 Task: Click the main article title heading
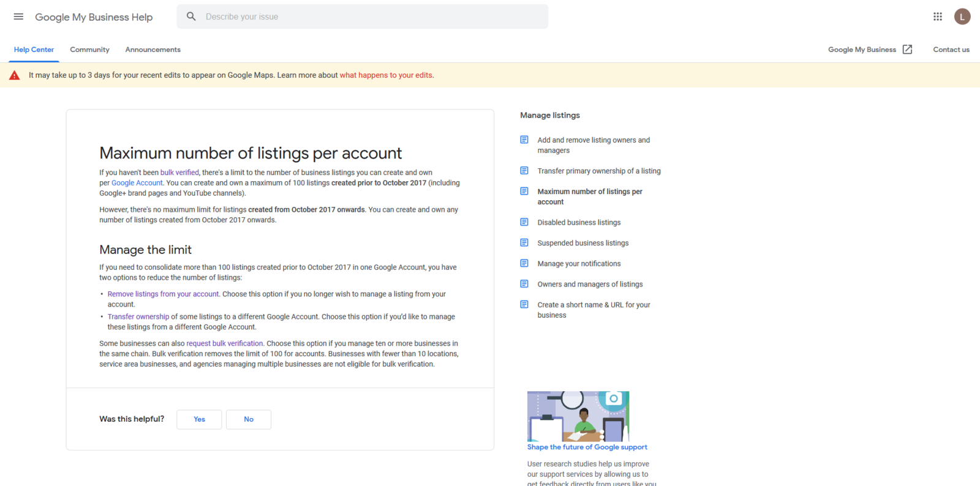pyautogui.click(x=251, y=153)
